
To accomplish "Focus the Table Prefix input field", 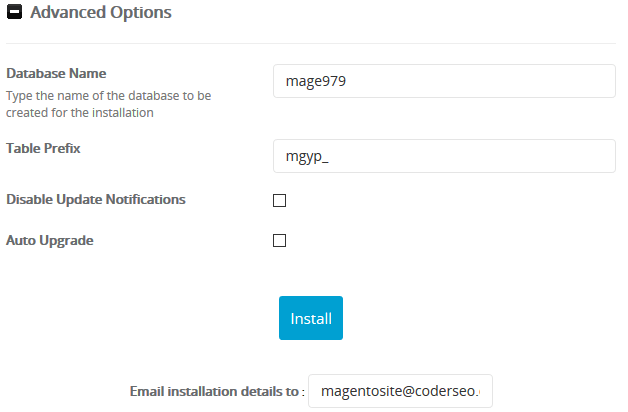I will [x=444, y=156].
